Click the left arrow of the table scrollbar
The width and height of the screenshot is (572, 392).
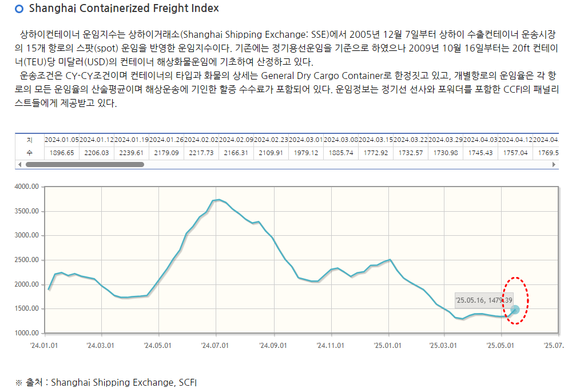pos(19,164)
